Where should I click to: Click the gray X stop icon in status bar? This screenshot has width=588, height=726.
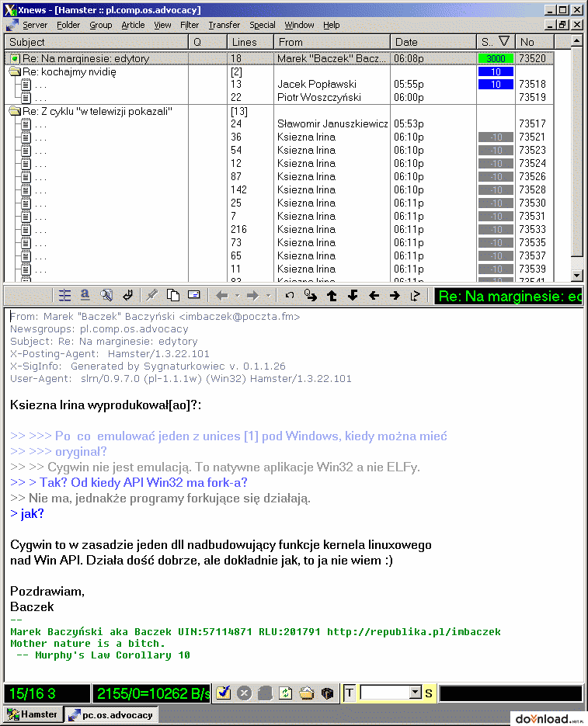244,693
